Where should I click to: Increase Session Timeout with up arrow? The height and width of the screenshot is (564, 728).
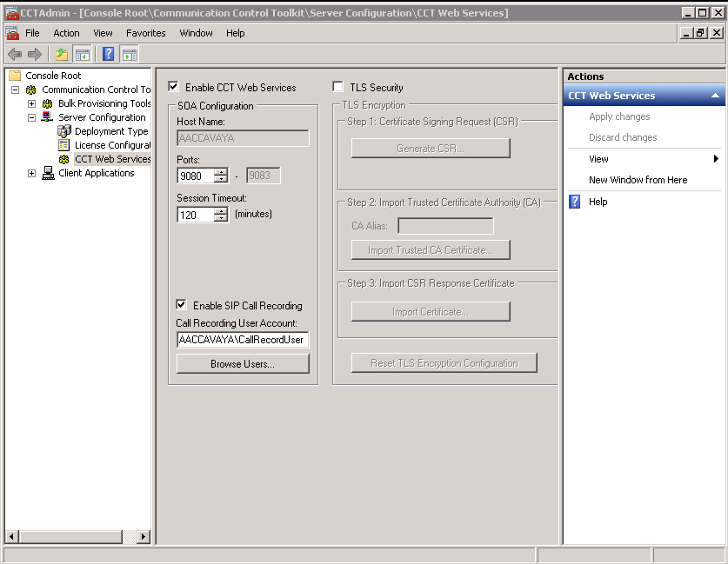pos(222,211)
